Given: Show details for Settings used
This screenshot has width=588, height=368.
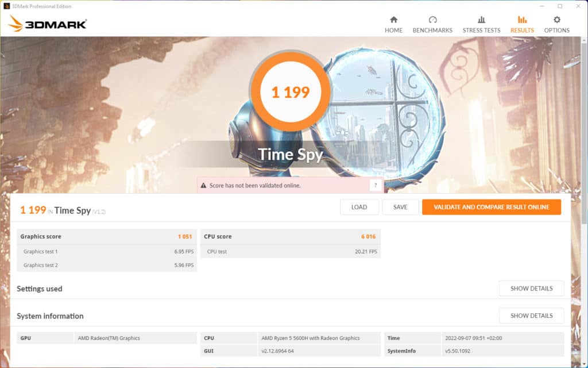Looking at the screenshot, I should click(x=531, y=289).
